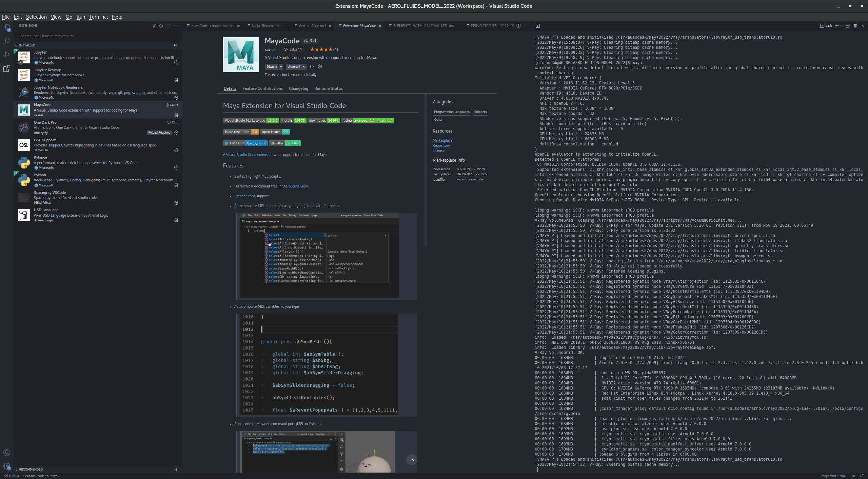868x479 pixels.
Task: Click Reload Required for One Dark Pro
Action: 159,133
